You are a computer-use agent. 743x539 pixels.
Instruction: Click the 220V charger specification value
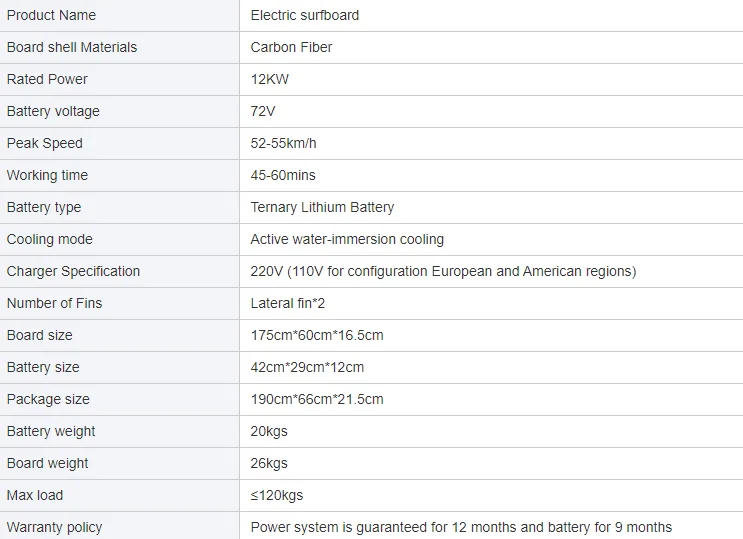click(443, 271)
